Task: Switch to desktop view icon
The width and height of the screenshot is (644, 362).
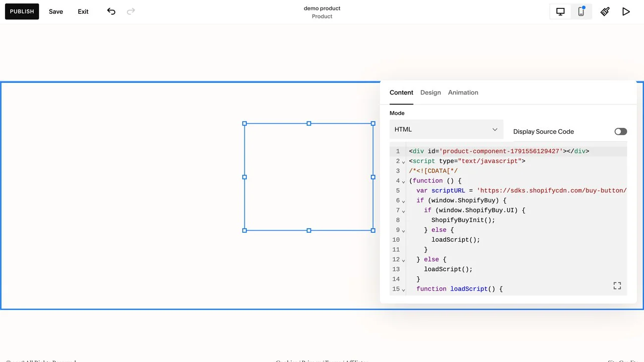Action: click(x=560, y=11)
